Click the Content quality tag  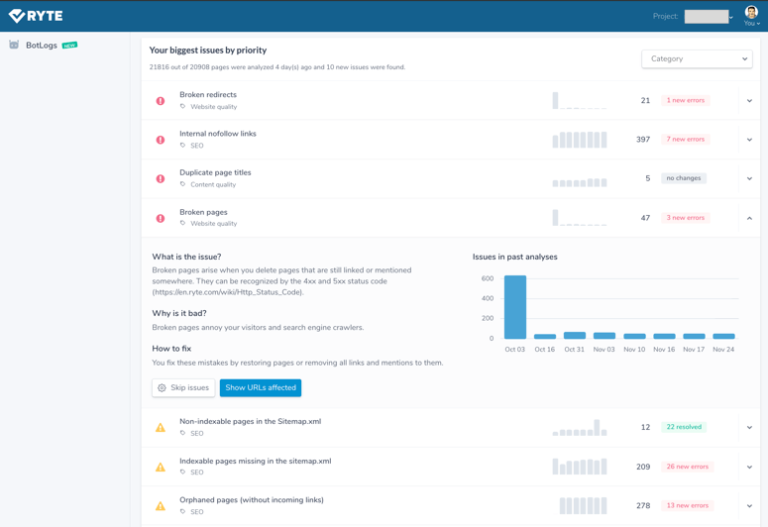tap(213, 185)
